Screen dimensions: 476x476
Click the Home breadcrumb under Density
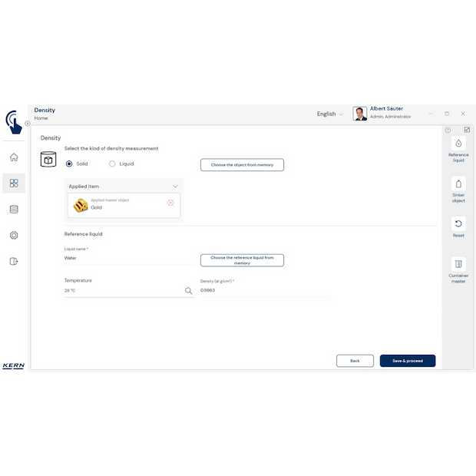(x=41, y=118)
